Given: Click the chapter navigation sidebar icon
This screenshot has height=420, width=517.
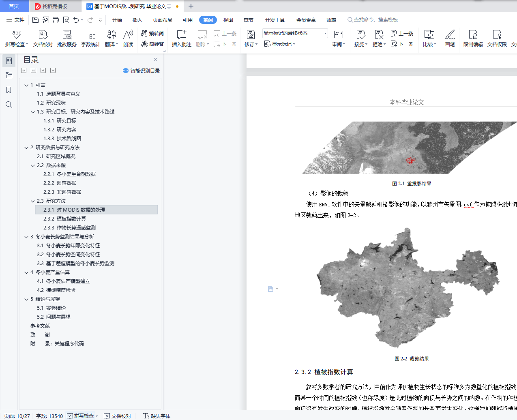Looking at the screenshot, I should coord(9,75).
